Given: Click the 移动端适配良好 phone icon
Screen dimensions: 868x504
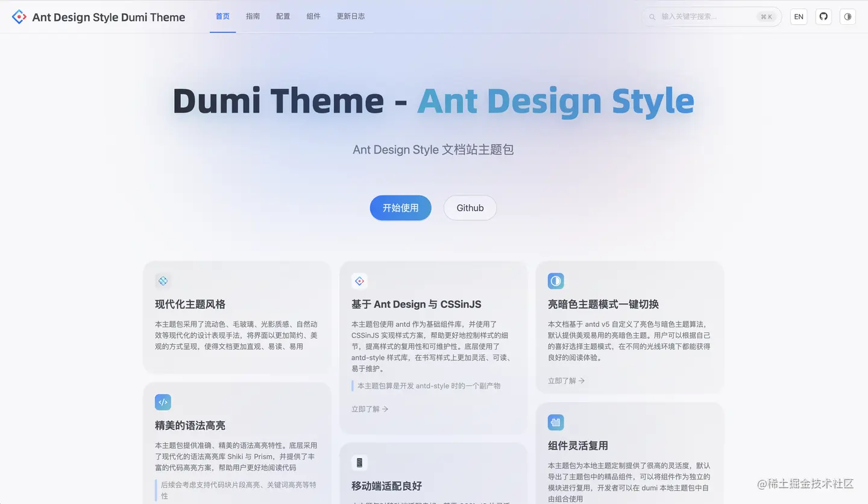Looking at the screenshot, I should coord(359,463).
